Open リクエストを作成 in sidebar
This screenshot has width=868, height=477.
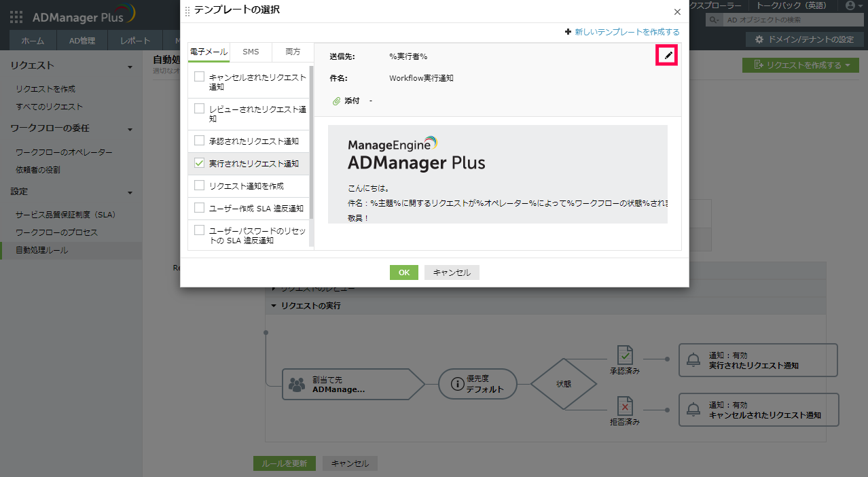click(46, 89)
